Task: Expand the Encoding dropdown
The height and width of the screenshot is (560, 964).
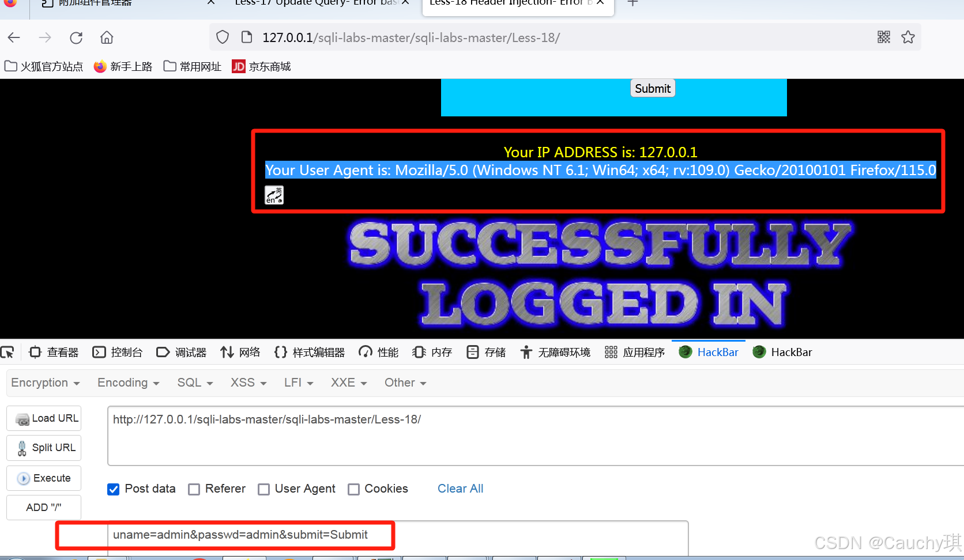Action: coord(127,383)
